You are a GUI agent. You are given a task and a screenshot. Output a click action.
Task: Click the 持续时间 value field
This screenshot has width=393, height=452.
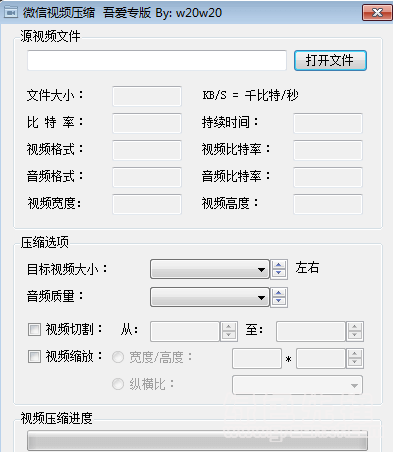pyautogui.click(x=328, y=123)
